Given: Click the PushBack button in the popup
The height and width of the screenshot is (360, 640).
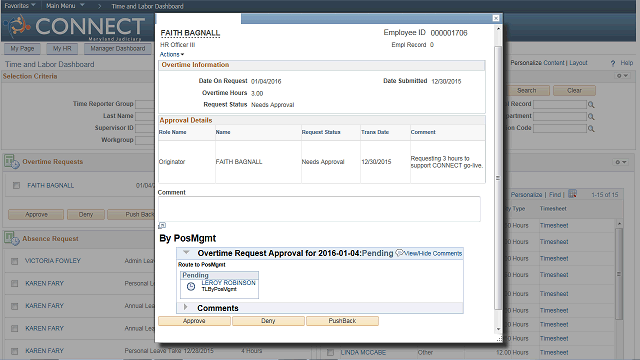Looking at the screenshot, I should coord(342,321).
